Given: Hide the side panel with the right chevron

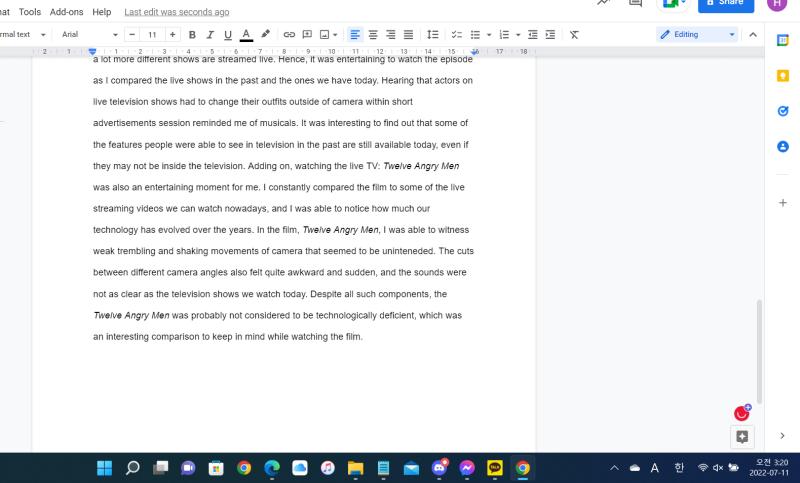Looking at the screenshot, I should coord(782,436).
